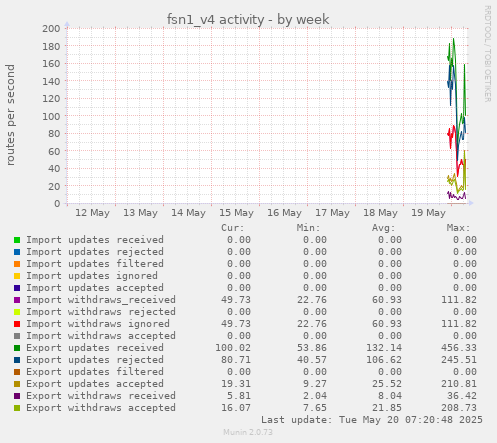Click the olive Export withdraws accepted swatch
The width and height of the screenshot is (497, 443).
pos(17,408)
